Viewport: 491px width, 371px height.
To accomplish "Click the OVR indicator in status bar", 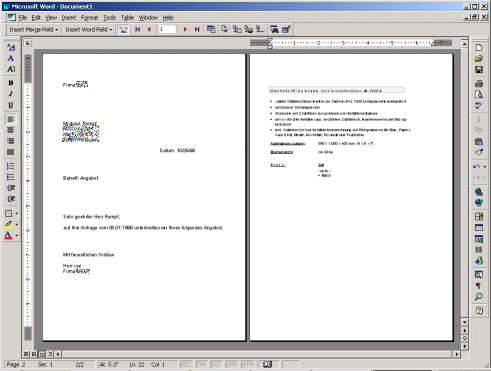I will [x=231, y=364].
